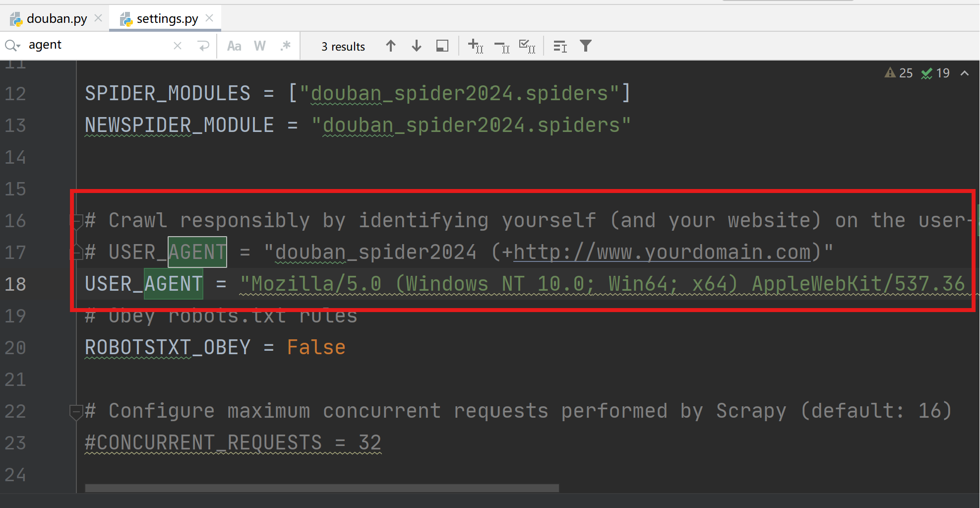Collapse the comment fold marker at line 17
980x508 pixels.
pyautogui.click(x=77, y=253)
